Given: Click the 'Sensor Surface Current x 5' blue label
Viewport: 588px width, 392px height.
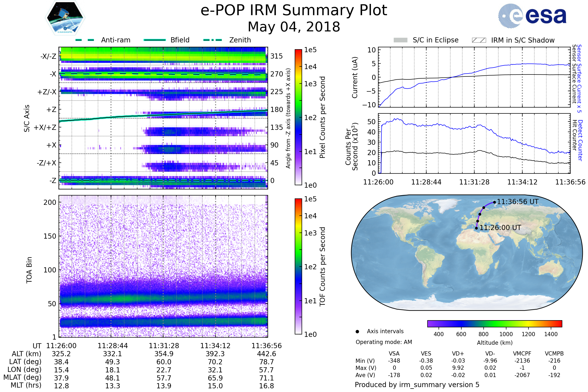Looking at the screenshot, I should coord(579,79).
